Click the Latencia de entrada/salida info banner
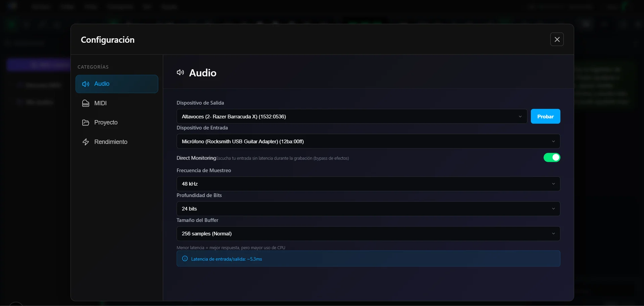Image resolution: width=644 pixels, height=306 pixels. click(368, 259)
